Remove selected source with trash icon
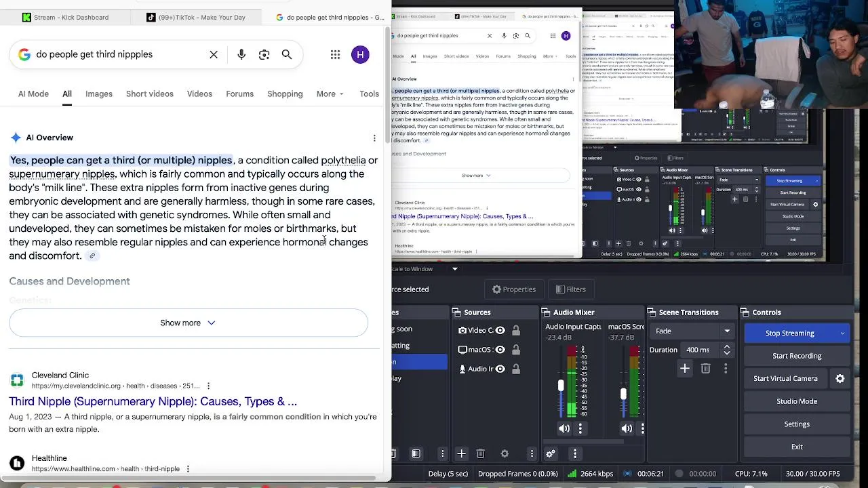 click(x=480, y=453)
